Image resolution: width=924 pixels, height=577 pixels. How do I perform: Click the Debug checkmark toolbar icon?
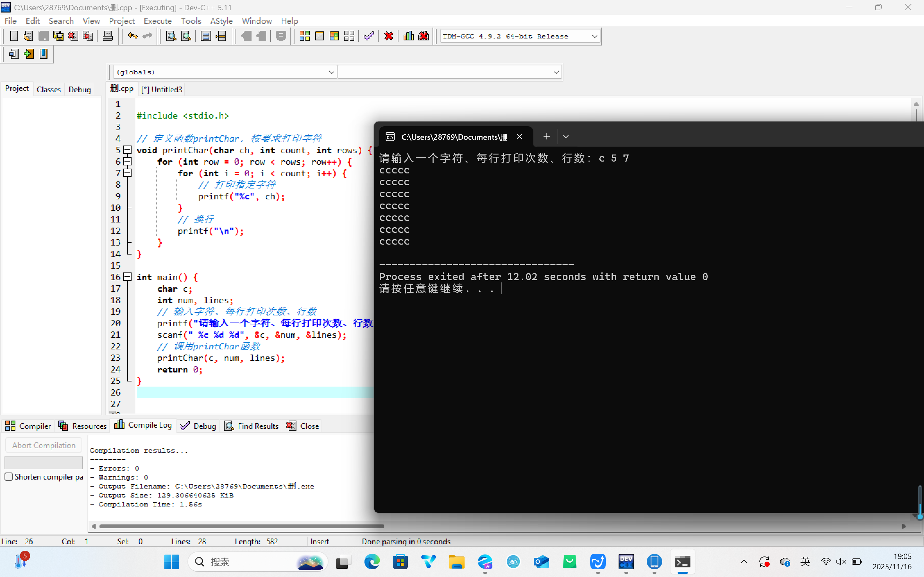click(x=368, y=36)
